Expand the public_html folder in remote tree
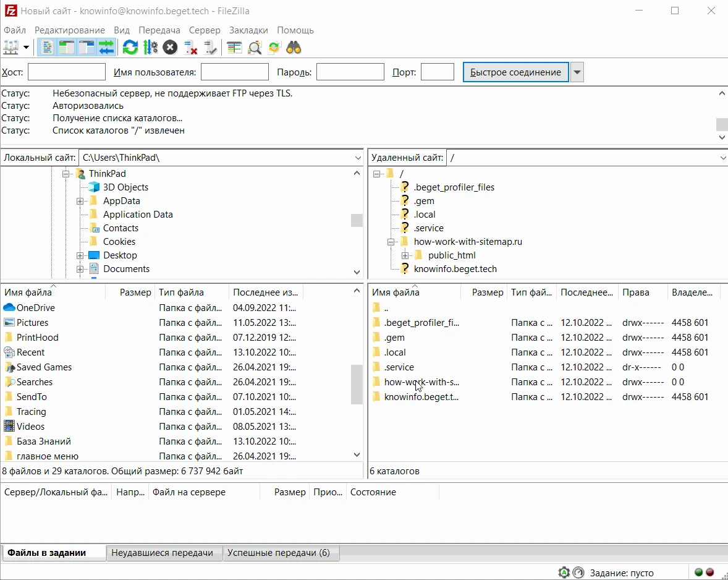The height and width of the screenshot is (580, 728). 405,255
